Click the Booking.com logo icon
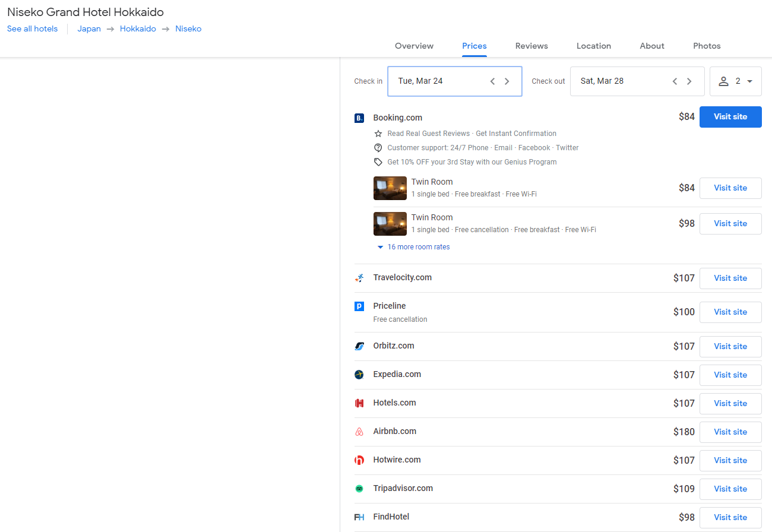The image size is (772, 532). [359, 118]
